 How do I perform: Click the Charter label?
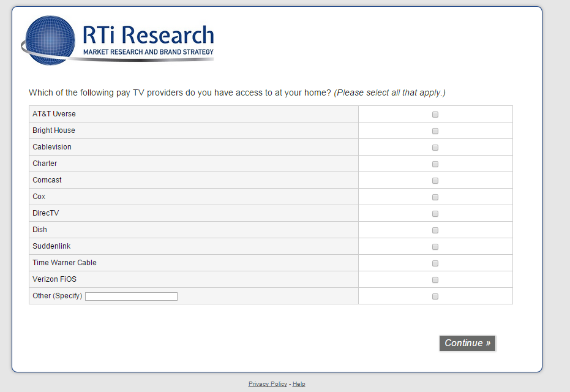(x=45, y=164)
